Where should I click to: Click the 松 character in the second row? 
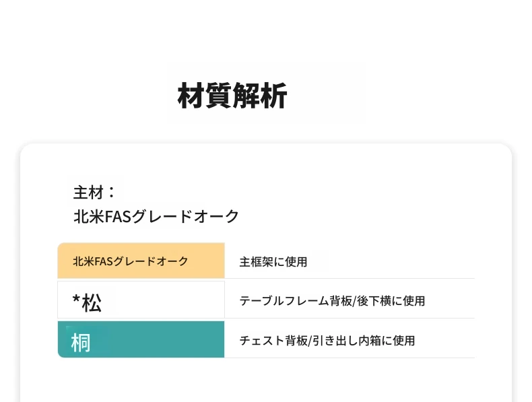[x=92, y=302]
